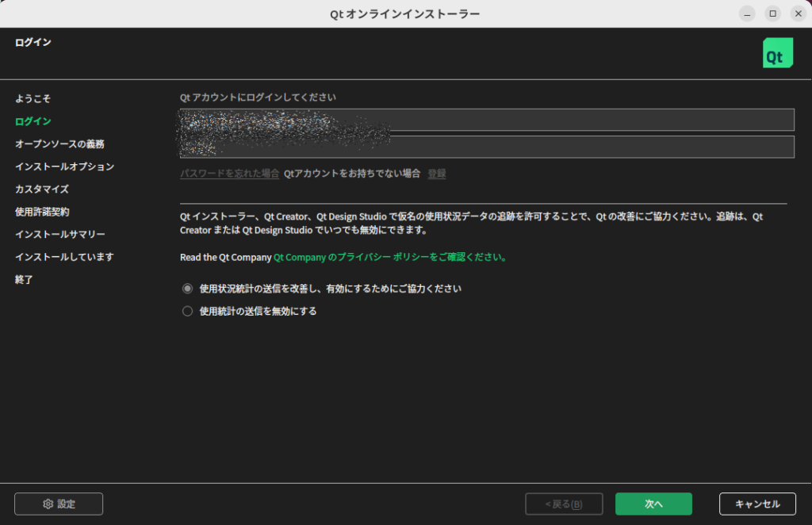Select 使用統計の送信を無効にする radio option
812x525 pixels.
click(188, 312)
